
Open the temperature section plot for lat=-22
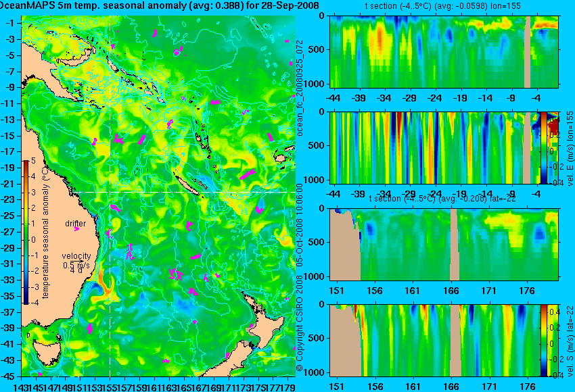tap(444, 245)
